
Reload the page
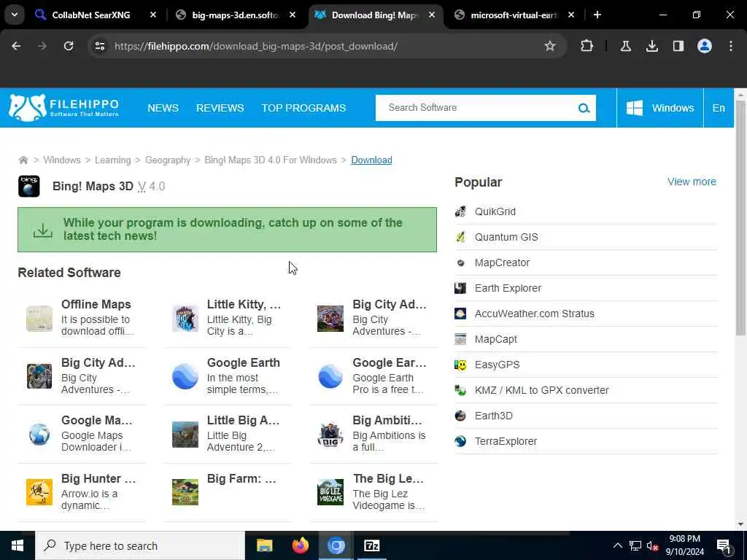click(x=69, y=46)
